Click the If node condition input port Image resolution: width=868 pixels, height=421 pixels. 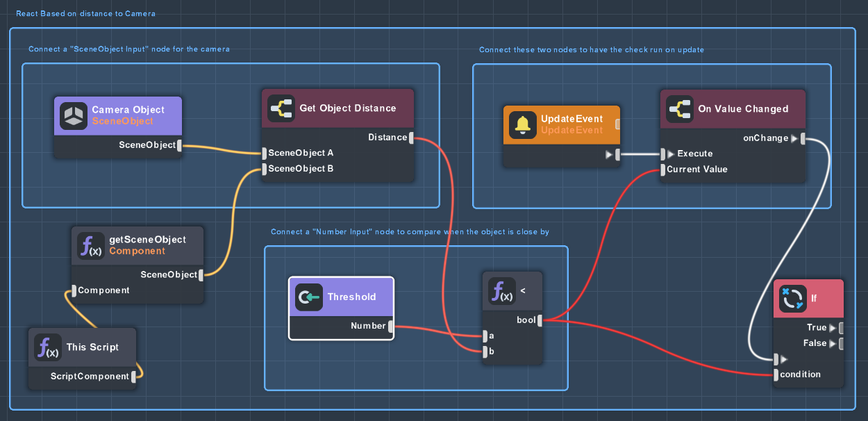coord(776,375)
